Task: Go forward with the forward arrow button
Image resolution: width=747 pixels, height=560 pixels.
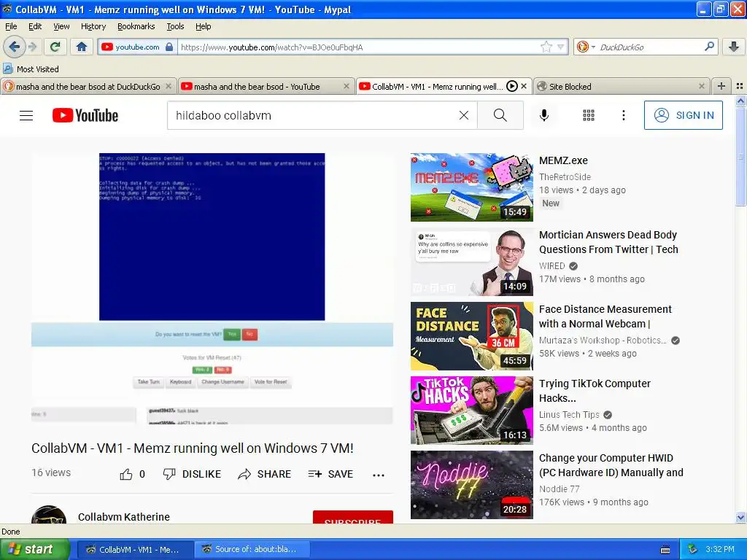Action: pyautogui.click(x=33, y=47)
